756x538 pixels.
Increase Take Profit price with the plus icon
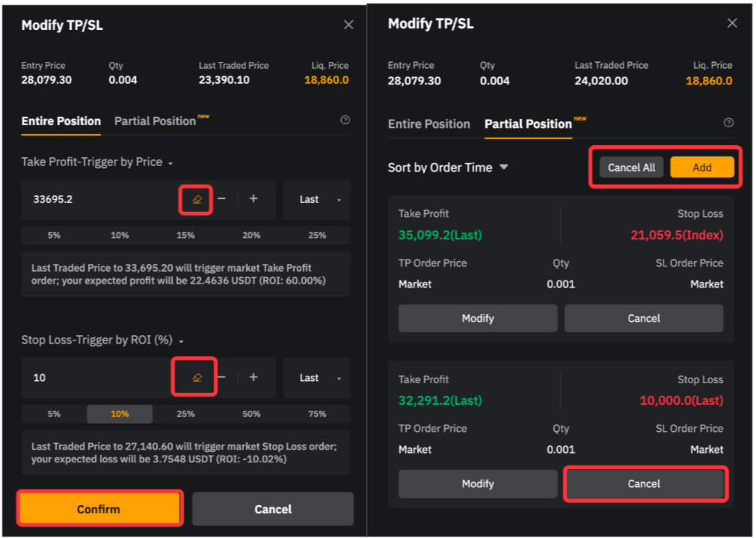(x=253, y=199)
